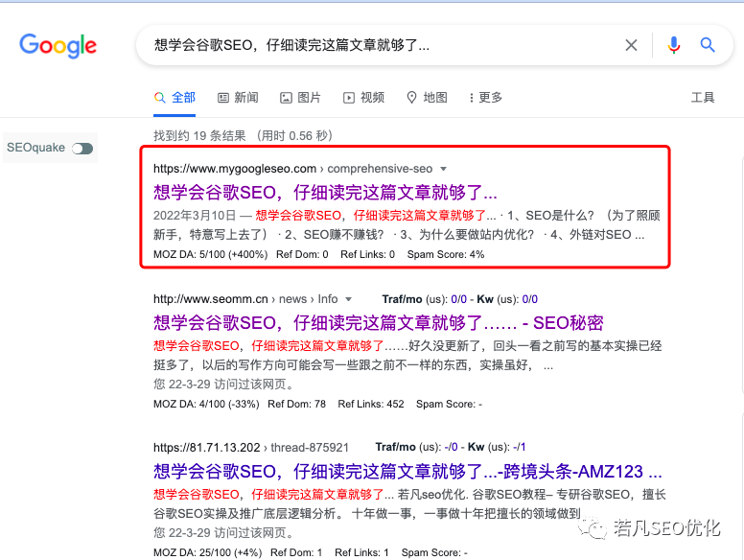Click the 2022年3月10日 date in first snippet
The height and width of the screenshot is (560, 744).
click(195, 216)
